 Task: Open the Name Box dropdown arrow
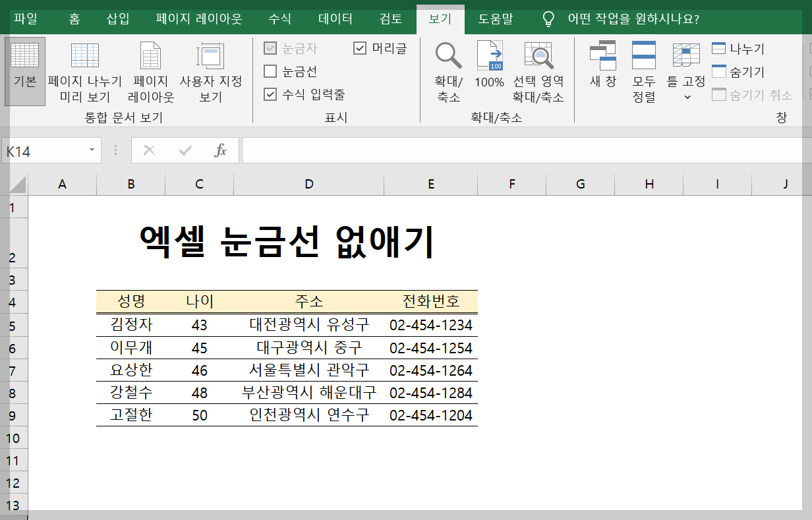(x=92, y=150)
